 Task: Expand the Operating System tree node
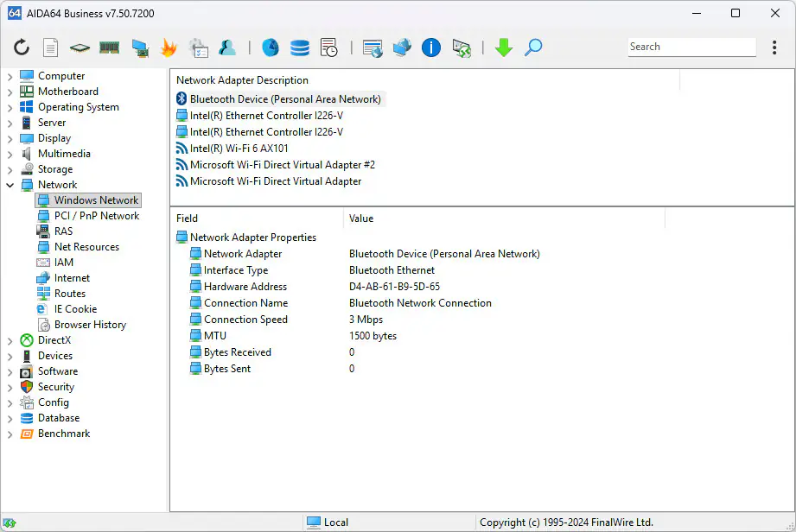10,107
